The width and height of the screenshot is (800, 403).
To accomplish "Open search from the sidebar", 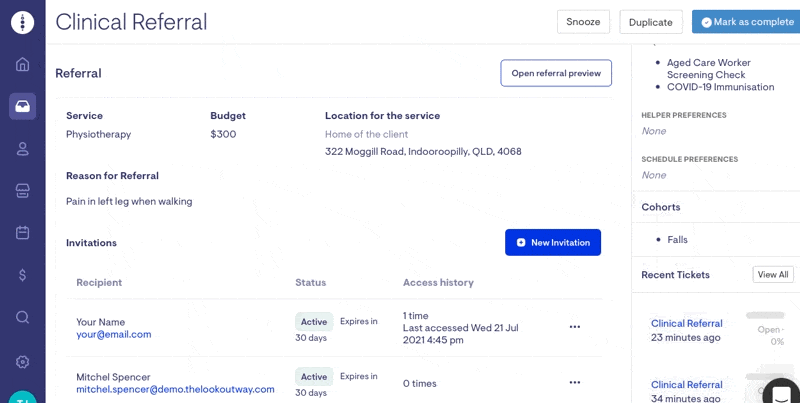I will [22, 317].
